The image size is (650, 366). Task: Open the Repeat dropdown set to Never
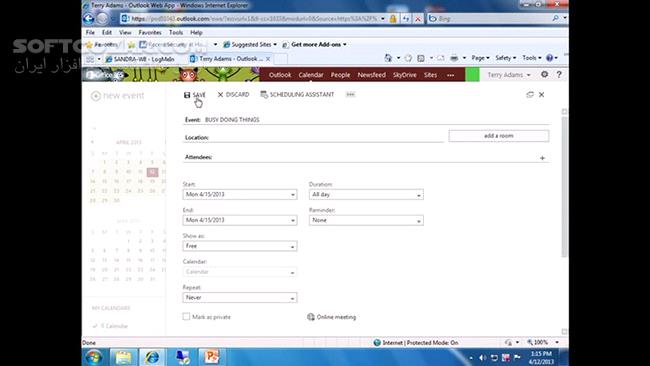click(x=240, y=298)
